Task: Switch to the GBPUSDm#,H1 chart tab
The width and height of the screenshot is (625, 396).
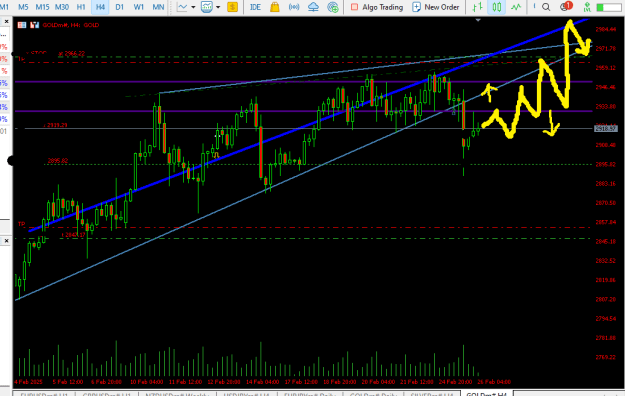Action: [106, 394]
